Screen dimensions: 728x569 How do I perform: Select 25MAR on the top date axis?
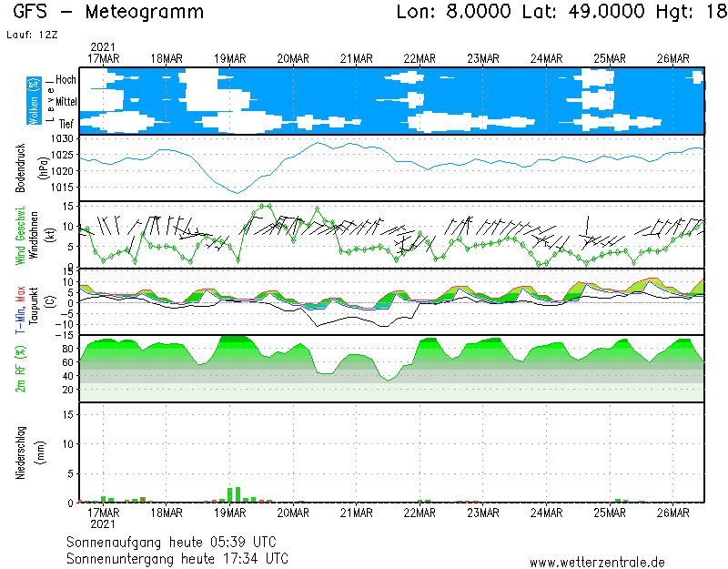click(x=609, y=58)
